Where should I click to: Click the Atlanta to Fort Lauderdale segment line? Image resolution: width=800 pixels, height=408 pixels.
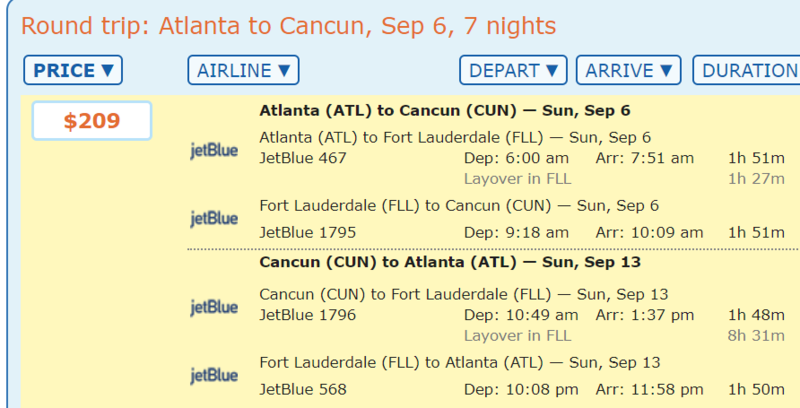(x=455, y=137)
